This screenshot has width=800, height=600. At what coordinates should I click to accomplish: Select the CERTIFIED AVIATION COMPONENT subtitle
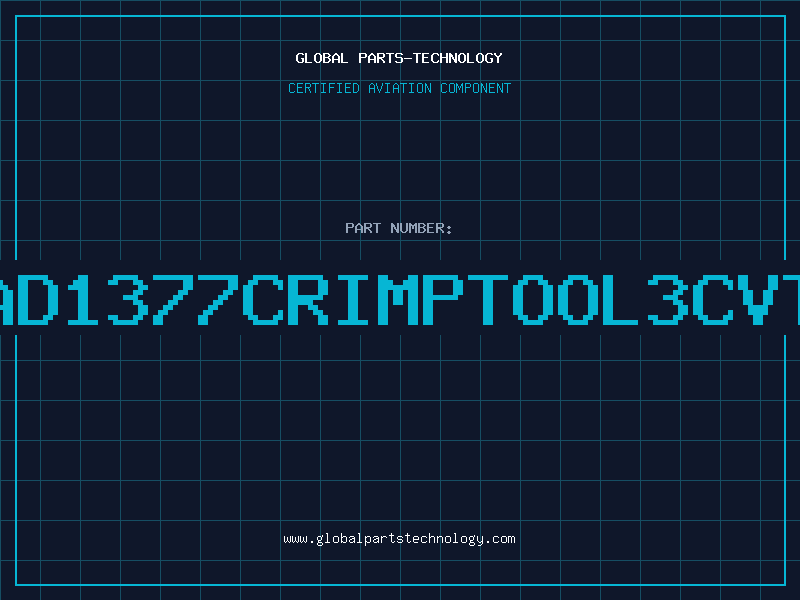coord(399,88)
